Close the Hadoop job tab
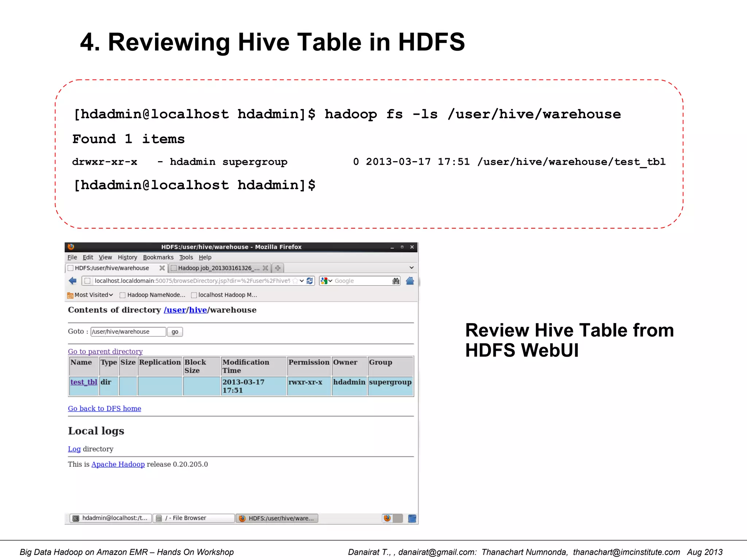Image resolution: width=747 pixels, height=560 pixels. click(x=265, y=268)
